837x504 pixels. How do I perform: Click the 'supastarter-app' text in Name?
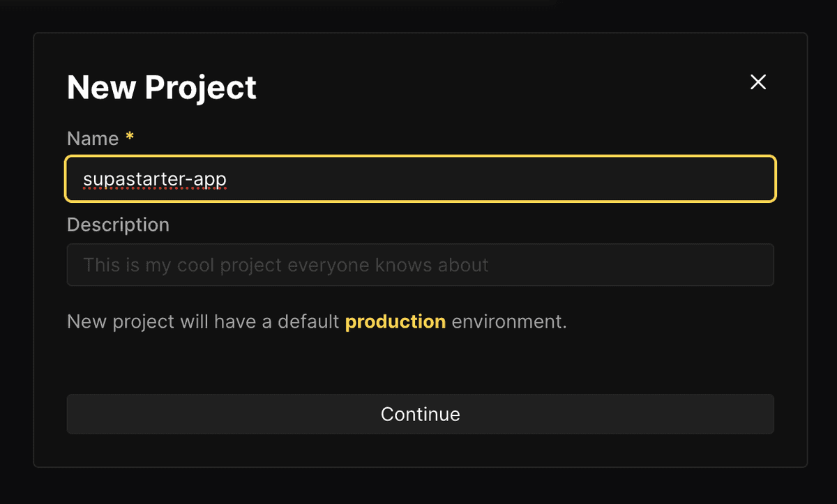154,179
